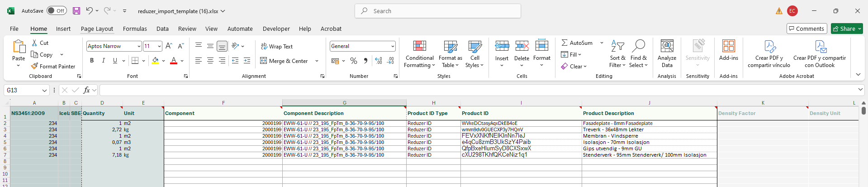The width and height of the screenshot is (868, 187).
Task: Toggle Wrap Text
Action: click(x=276, y=46)
